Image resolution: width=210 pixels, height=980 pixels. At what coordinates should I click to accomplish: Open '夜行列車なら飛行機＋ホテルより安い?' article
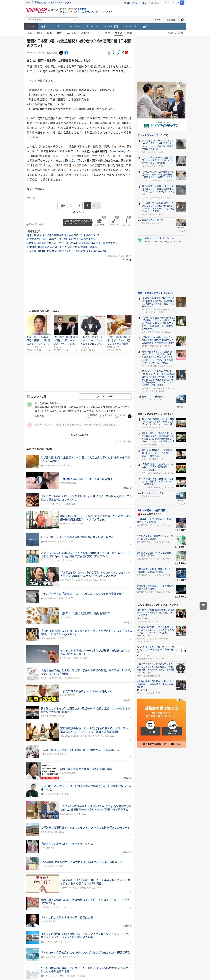tap(85, 827)
